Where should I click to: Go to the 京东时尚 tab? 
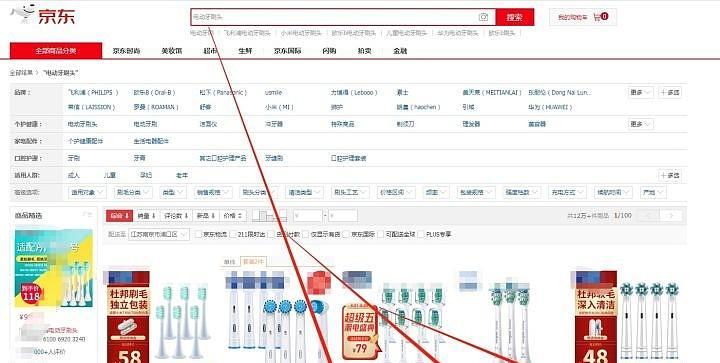click(x=126, y=51)
